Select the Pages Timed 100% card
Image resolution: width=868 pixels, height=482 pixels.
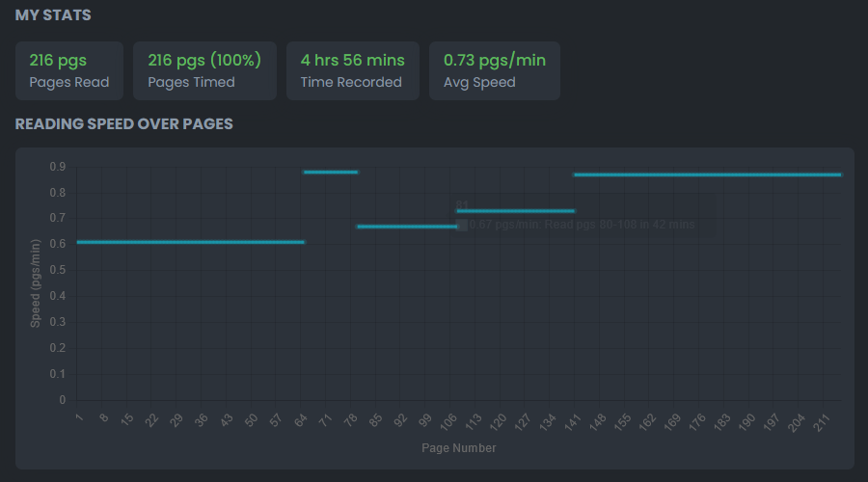click(x=204, y=70)
